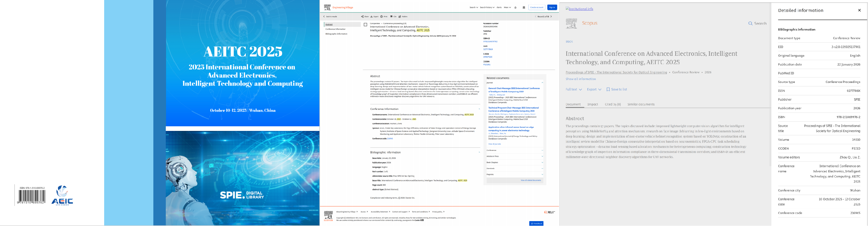Click the Feedback button
868x226 pixels.
(x=536, y=224)
